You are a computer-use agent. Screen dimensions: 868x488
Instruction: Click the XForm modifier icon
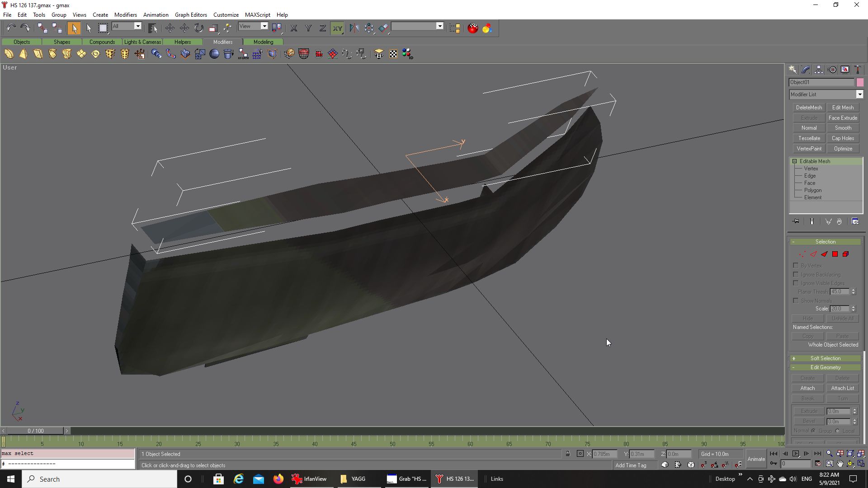[243, 54]
